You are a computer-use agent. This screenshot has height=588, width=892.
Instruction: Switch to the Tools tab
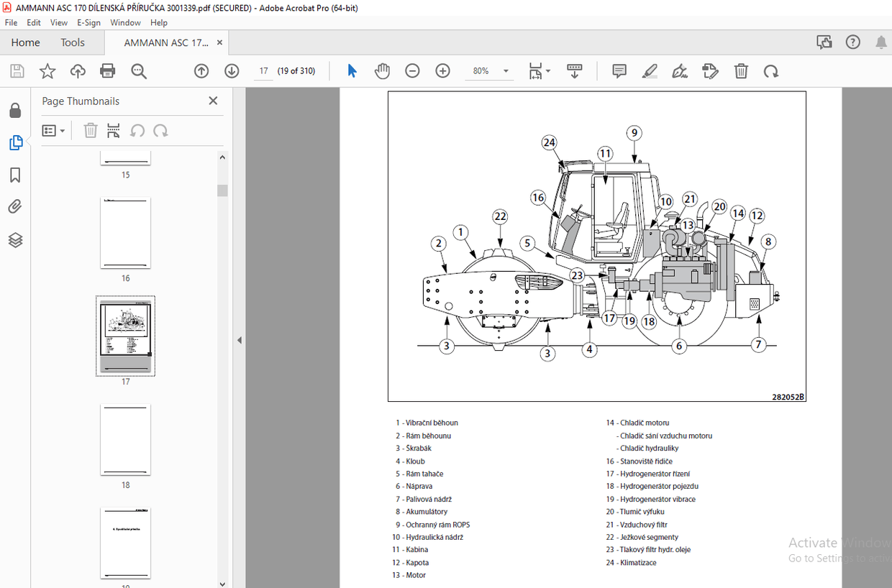pos(73,42)
